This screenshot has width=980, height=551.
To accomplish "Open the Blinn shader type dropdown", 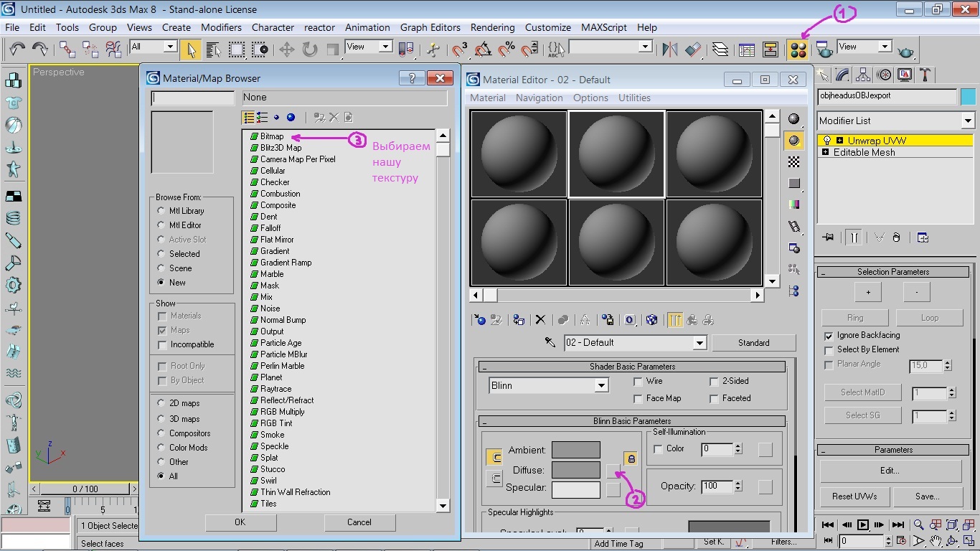I will [601, 386].
